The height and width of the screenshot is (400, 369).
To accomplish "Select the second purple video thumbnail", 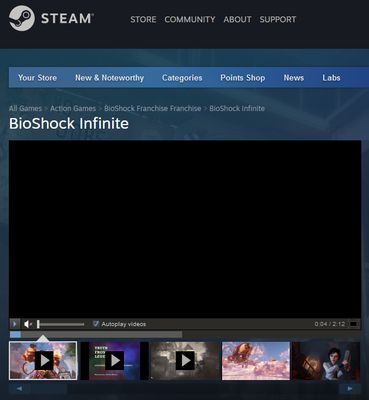I will [115, 360].
